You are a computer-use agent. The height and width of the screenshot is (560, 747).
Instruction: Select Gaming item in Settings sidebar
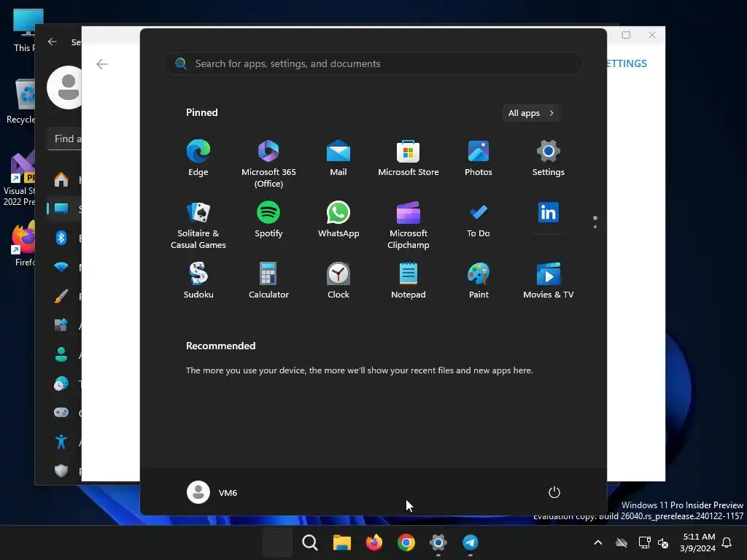(64, 413)
